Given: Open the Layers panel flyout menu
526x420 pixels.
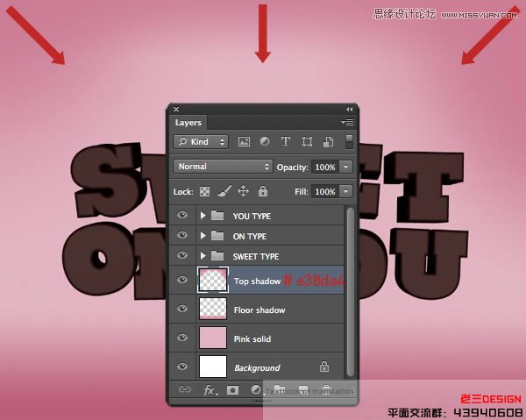Looking at the screenshot, I should [x=348, y=123].
